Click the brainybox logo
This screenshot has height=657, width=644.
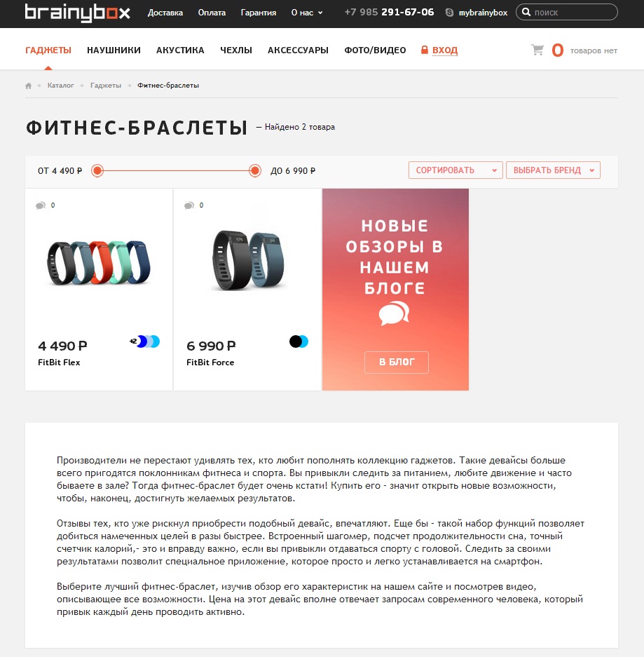78,13
